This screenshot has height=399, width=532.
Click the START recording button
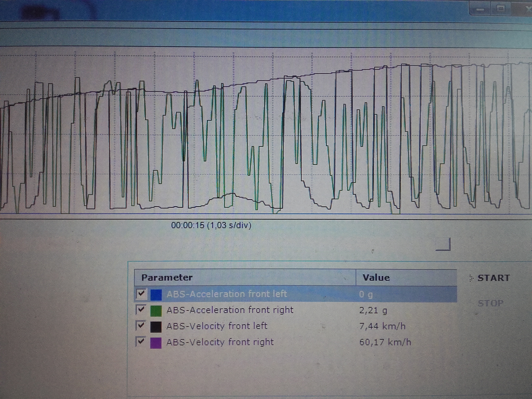coord(493,278)
